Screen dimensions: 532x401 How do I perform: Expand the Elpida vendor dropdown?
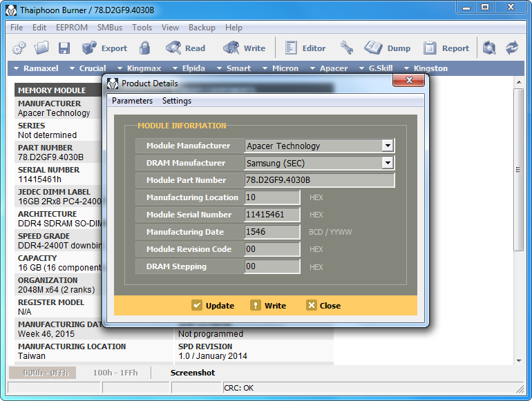(189, 68)
